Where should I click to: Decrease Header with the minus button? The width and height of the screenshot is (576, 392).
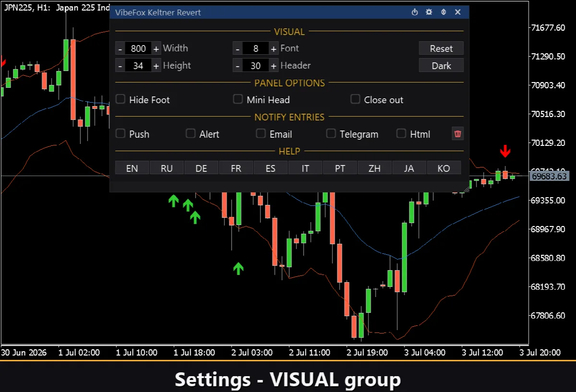(237, 66)
